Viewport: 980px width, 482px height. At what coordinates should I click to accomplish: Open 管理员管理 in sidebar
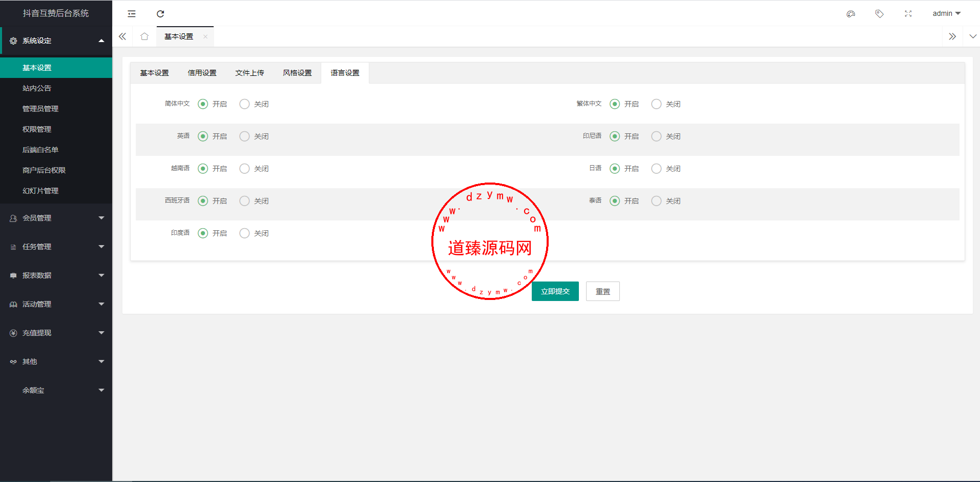(x=56, y=109)
